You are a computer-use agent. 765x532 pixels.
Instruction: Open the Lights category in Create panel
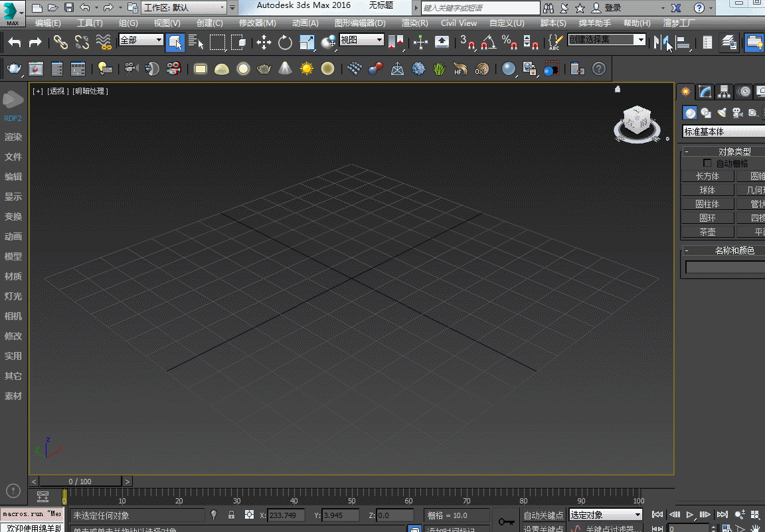721,113
